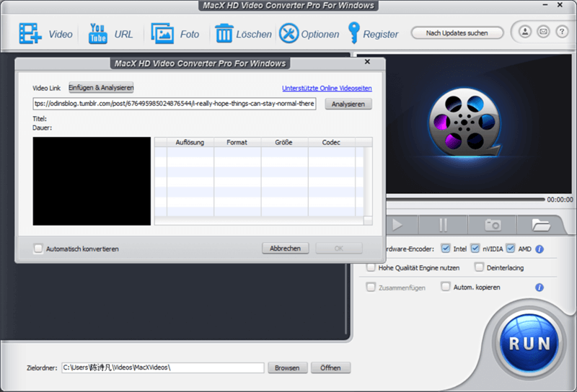Screen dimensions: 577x392
Task: Take snapshot with the camera icon
Action: click(x=493, y=225)
